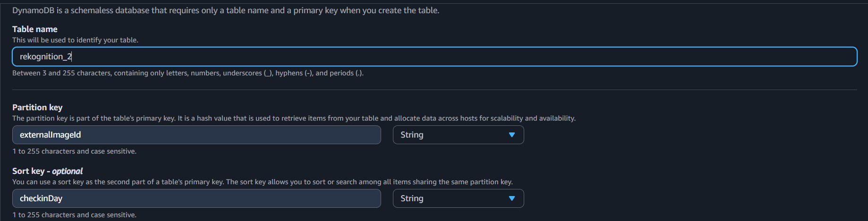This screenshot has width=868, height=221.
Task: Select the Sort key field containing checkinDay
Action: pyautogui.click(x=196, y=198)
